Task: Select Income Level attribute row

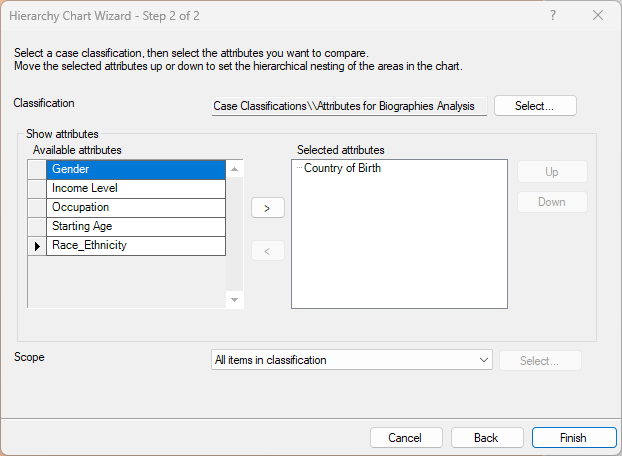Action: pyautogui.click(x=136, y=188)
